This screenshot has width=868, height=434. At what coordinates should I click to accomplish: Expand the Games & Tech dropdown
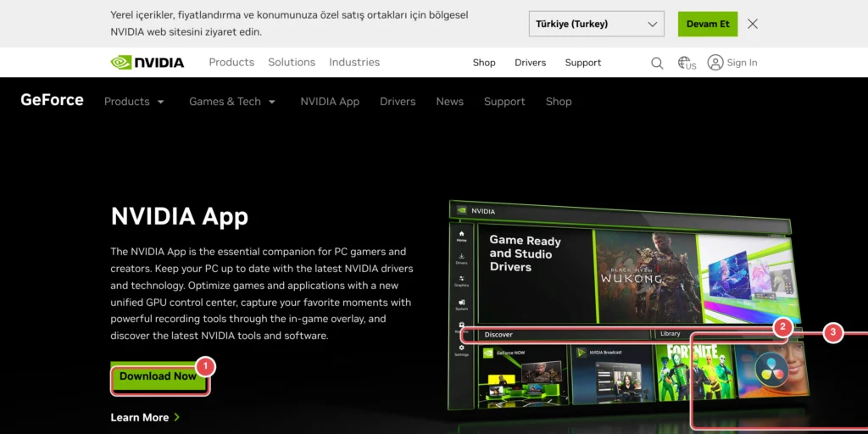point(232,102)
